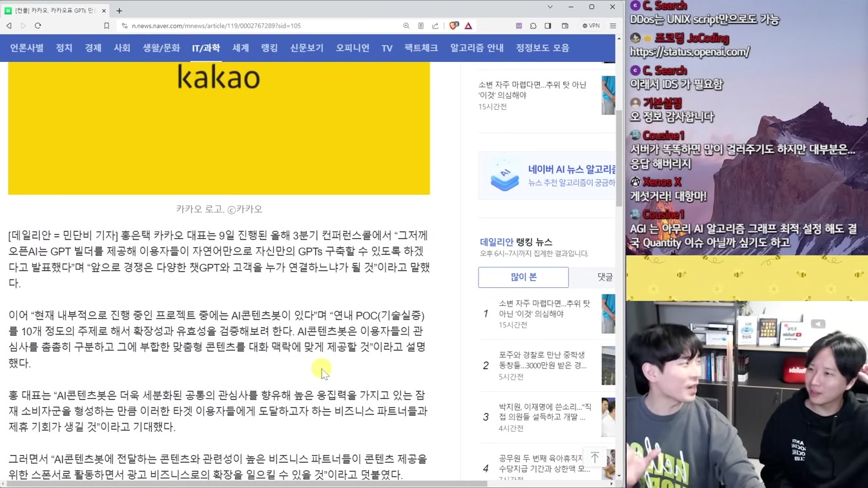Click the VPN button in toolbar
This screenshot has width=868, height=488.
(x=591, y=26)
